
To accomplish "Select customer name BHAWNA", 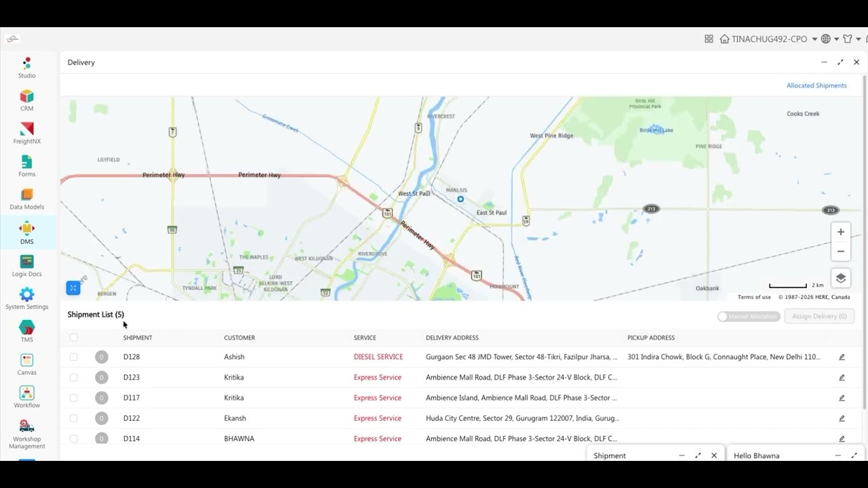I will point(239,439).
